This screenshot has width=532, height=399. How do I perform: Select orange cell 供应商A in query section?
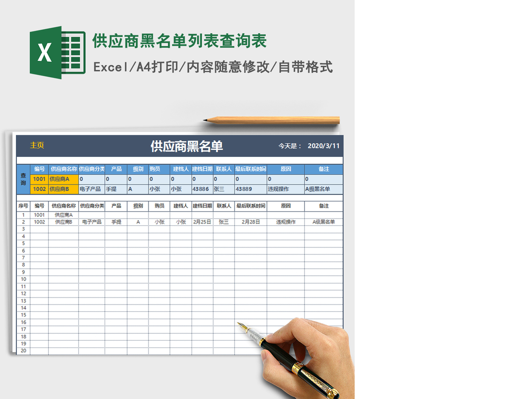(63, 179)
